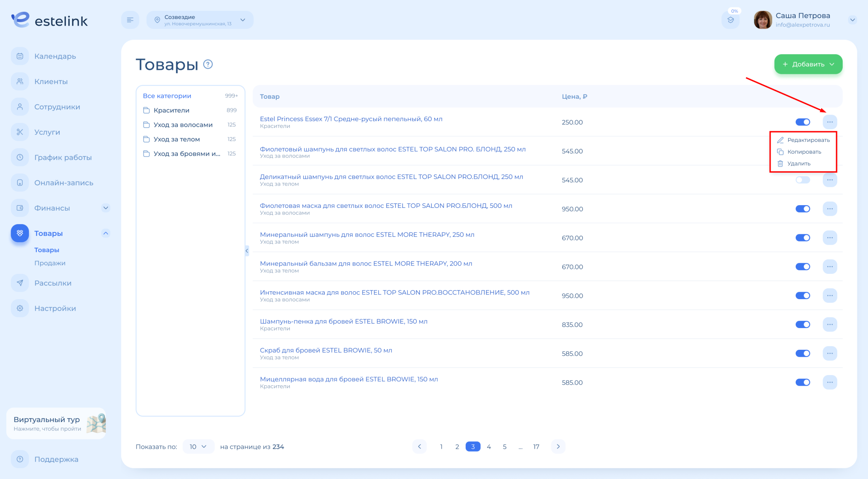Open the Поддержка help icon

(20, 459)
